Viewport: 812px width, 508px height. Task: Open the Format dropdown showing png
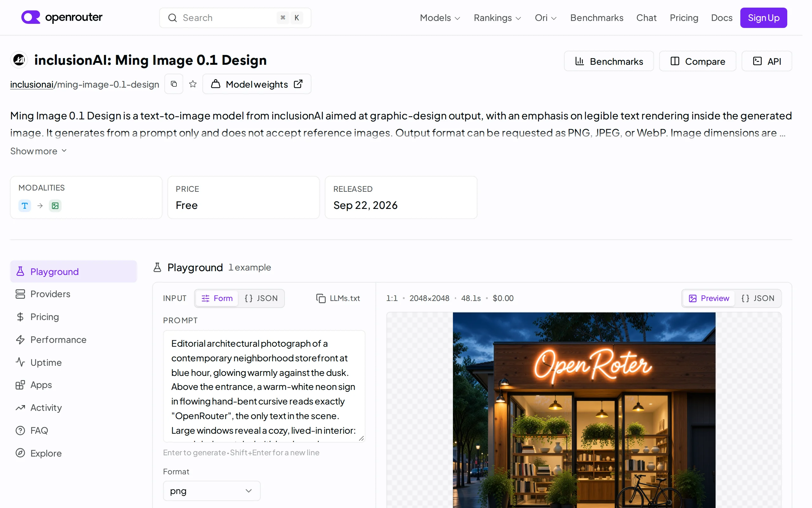point(212,491)
